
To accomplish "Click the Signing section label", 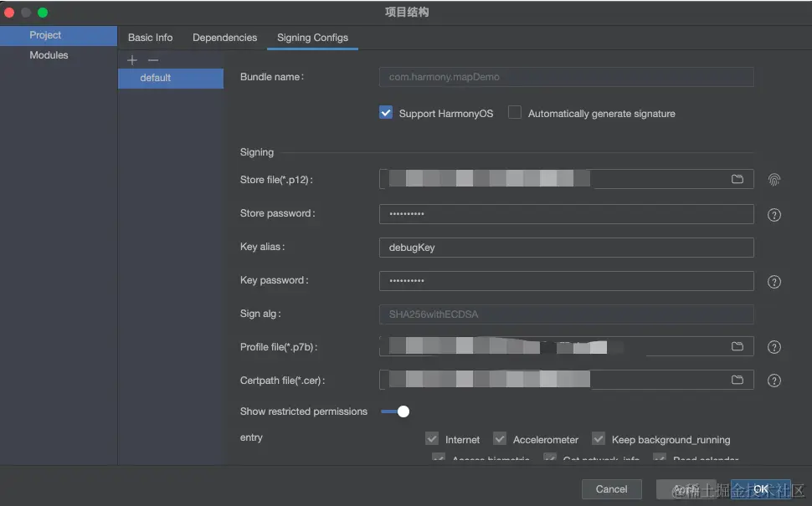I will point(257,152).
